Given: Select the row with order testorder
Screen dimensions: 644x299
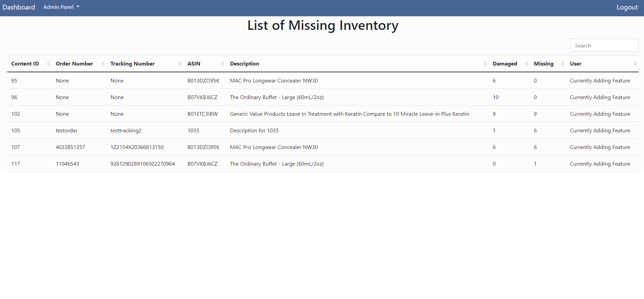Looking at the screenshot, I should coord(67,130).
